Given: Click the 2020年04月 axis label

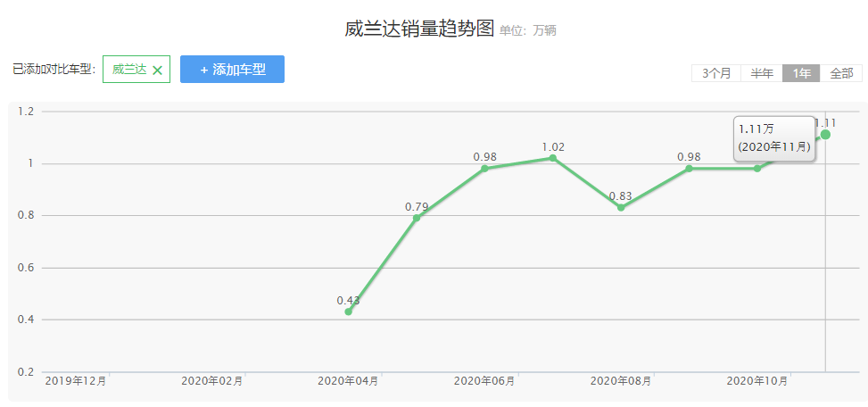Looking at the screenshot, I should click(x=348, y=381).
